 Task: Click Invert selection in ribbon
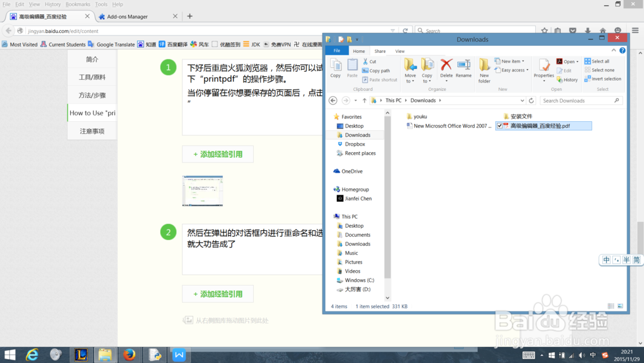[603, 79]
